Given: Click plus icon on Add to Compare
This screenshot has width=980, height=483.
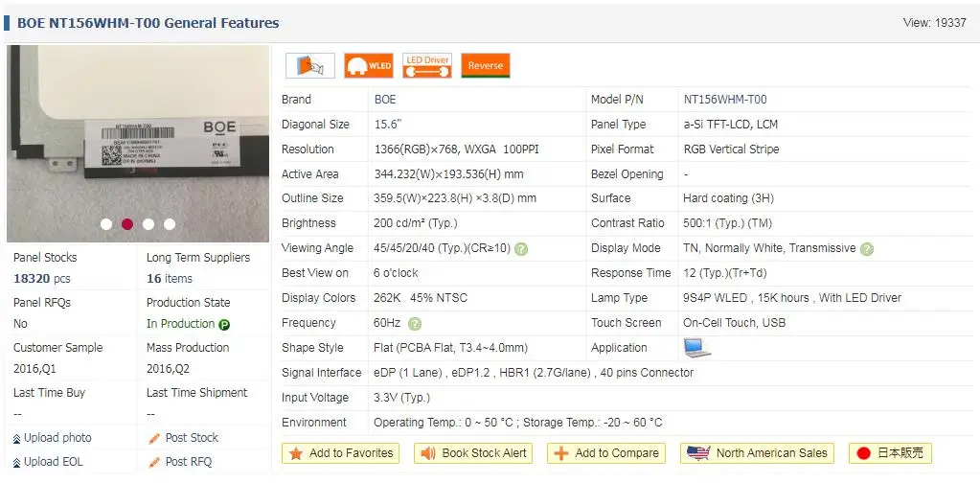Looking at the screenshot, I should [561, 453].
